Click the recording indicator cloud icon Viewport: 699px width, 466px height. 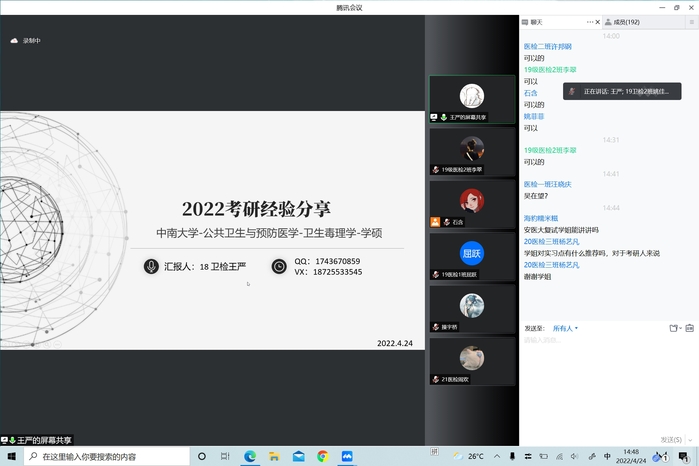tap(14, 41)
